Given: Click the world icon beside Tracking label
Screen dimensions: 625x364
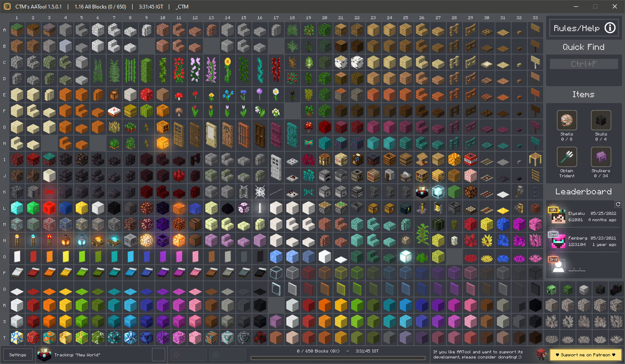Looking at the screenshot, I should (x=44, y=355).
